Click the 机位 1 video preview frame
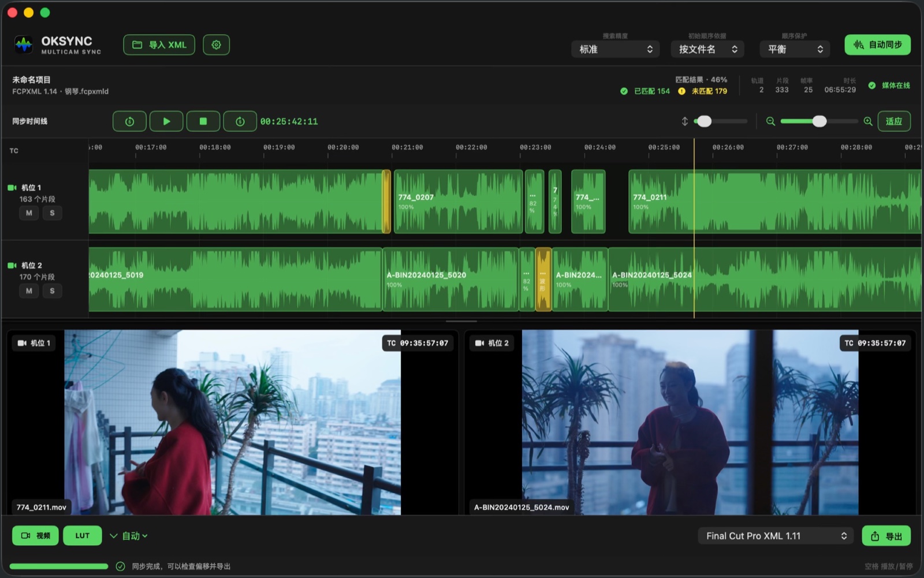The width and height of the screenshot is (924, 578). tap(232, 422)
